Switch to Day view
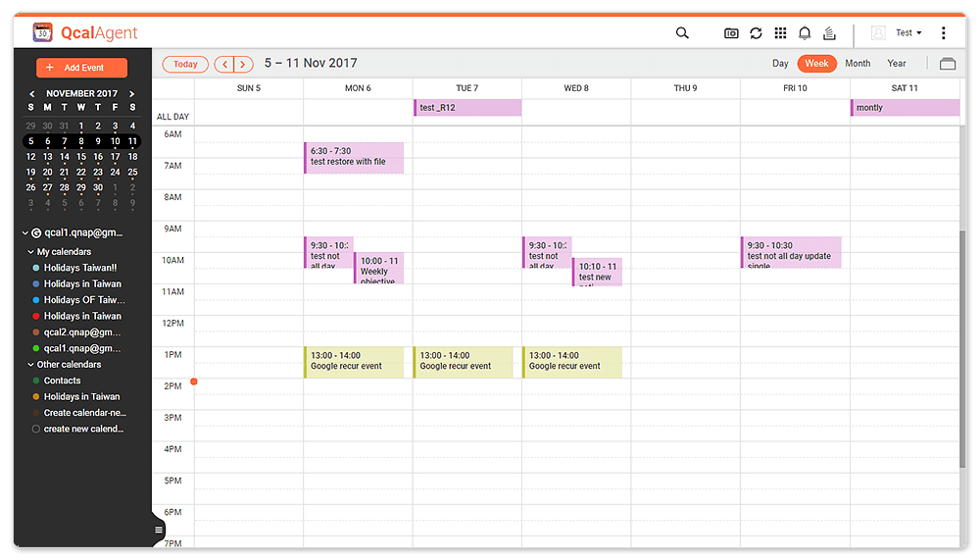The width and height of the screenshot is (980, 560). point(780,64)
